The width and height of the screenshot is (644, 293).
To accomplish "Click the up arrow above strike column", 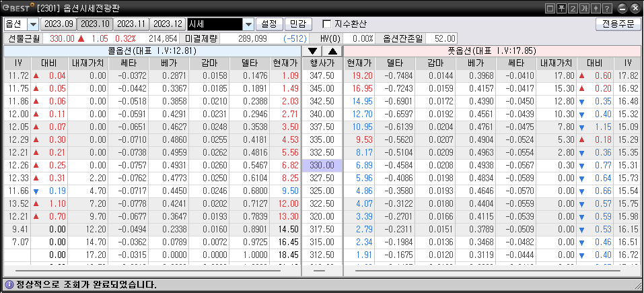I will point(332,51).
